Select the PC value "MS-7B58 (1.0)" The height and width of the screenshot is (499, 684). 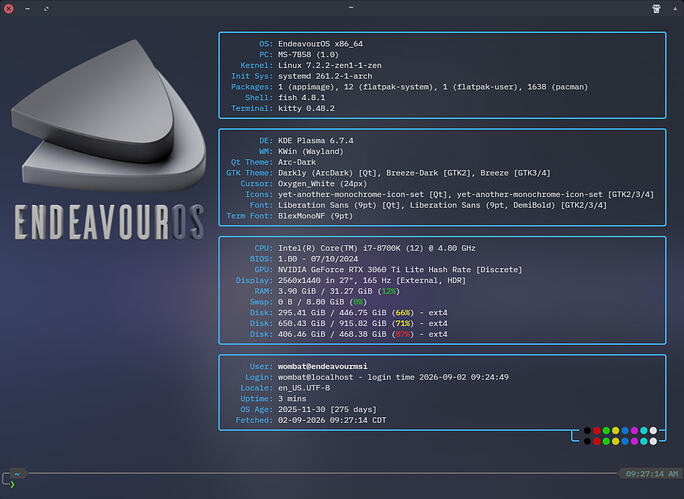click(x=308, y=55)
